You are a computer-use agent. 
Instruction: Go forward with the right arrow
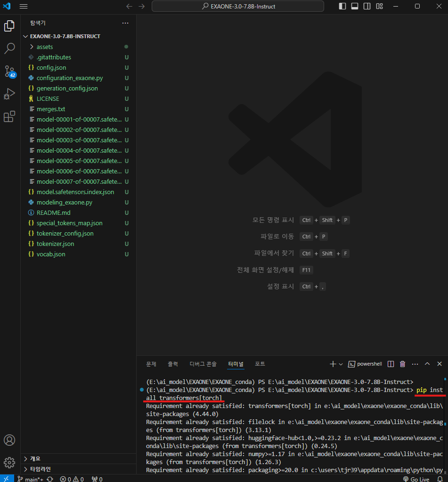[x=142, y=6]
